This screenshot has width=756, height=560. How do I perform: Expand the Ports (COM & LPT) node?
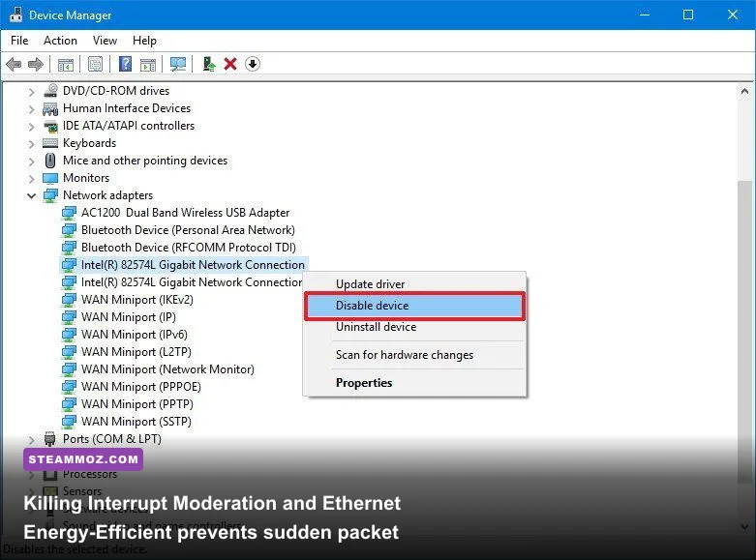pos(31,439)
